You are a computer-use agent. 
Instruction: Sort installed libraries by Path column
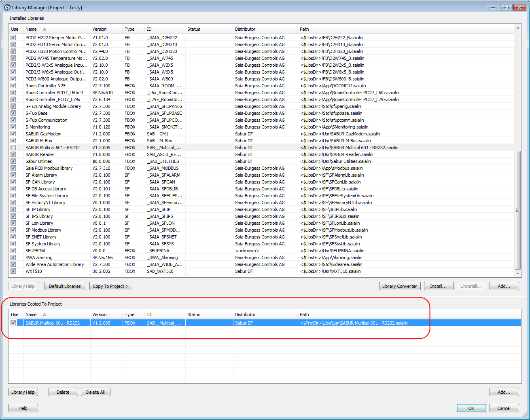pyautogui.click(x=406, y=29)
